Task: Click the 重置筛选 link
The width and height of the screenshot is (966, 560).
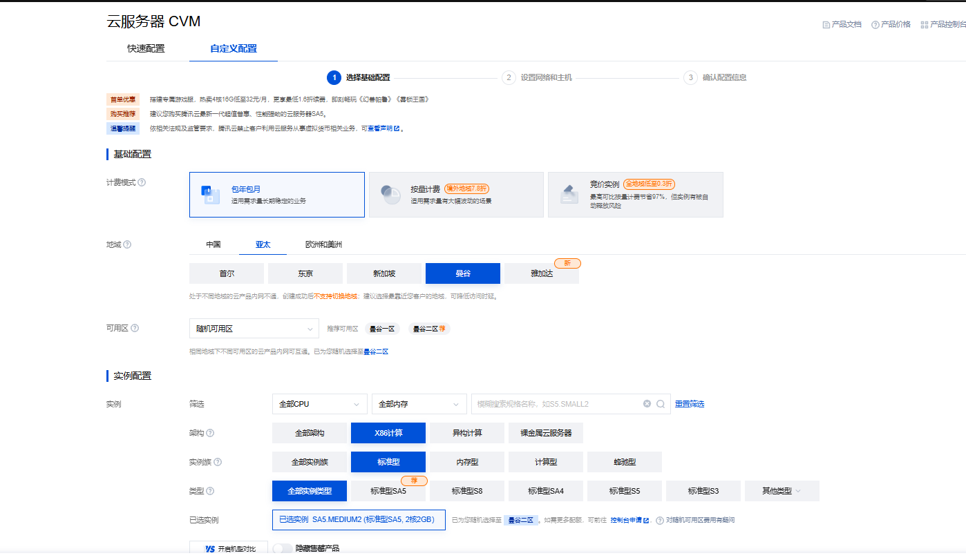Action: pyautogui.click(x=690, y=404)
